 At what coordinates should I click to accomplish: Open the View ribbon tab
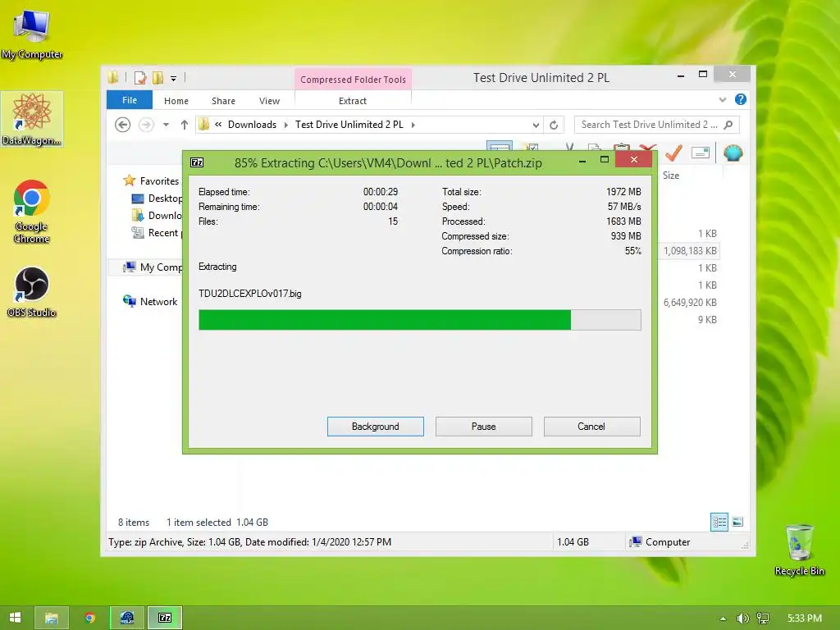pos(269,101)
